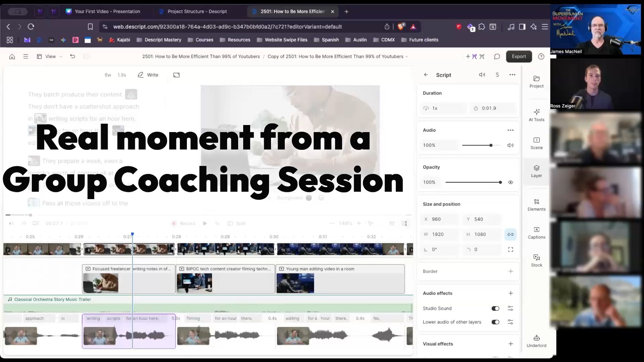This screenshot has height=362, width=644.
Task: Add an Audio effect
Action: click(511, 293)
